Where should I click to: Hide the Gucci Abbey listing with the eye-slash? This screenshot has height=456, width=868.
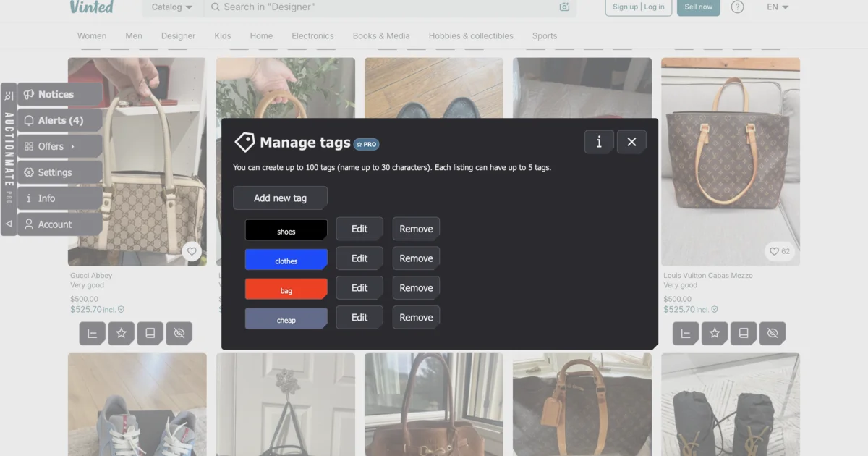[x=179, y=334]
